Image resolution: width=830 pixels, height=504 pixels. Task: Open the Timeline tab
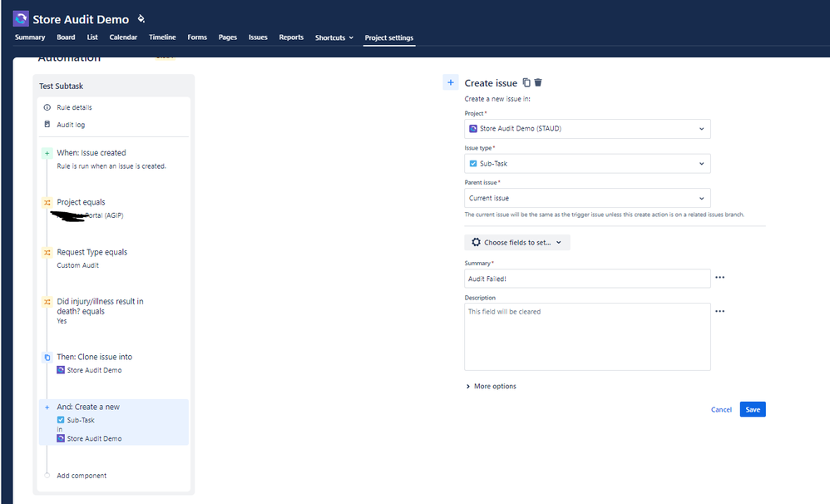(x=162, y=37)
